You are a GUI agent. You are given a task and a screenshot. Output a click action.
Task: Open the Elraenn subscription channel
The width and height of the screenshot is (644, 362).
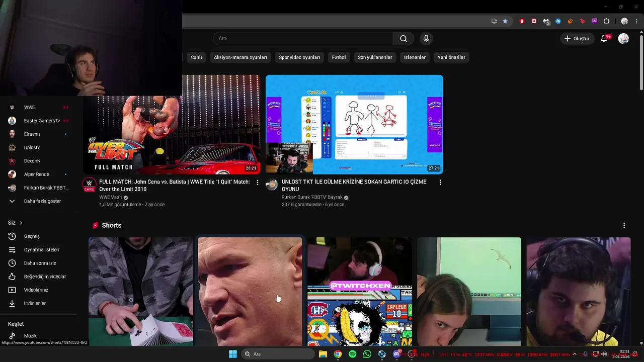(x=39, y=134)
